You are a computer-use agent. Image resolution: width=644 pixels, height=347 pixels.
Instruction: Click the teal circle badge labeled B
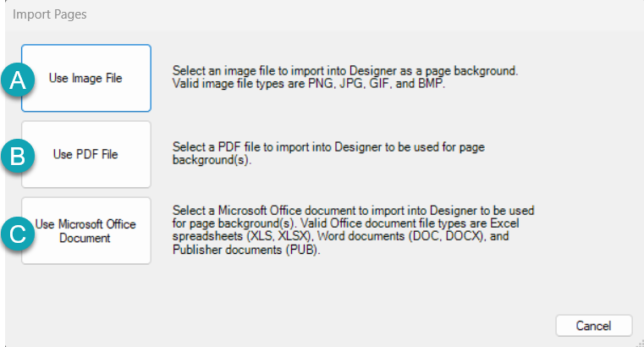click(x=18, y=156)
